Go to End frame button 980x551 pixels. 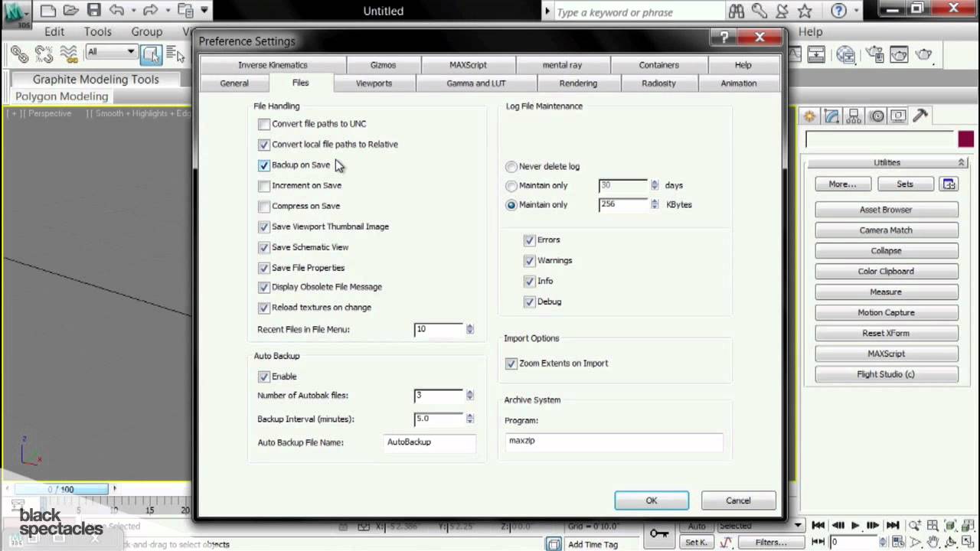tap(892, 526)
